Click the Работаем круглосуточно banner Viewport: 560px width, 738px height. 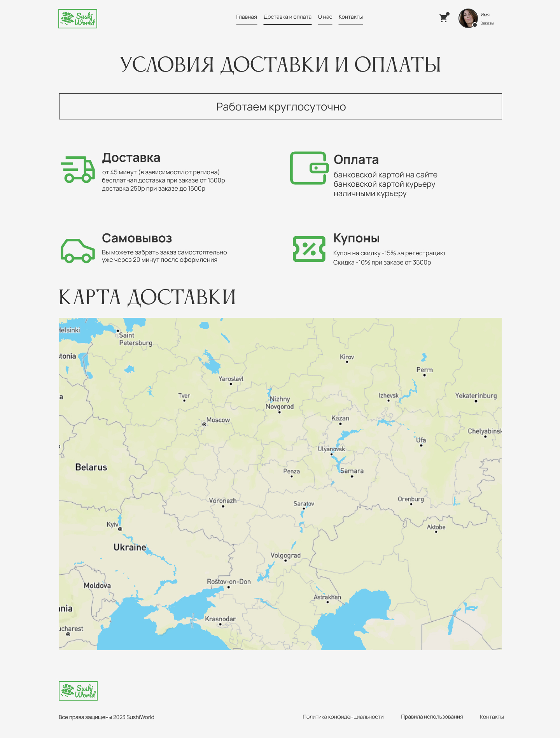(280, 106)
